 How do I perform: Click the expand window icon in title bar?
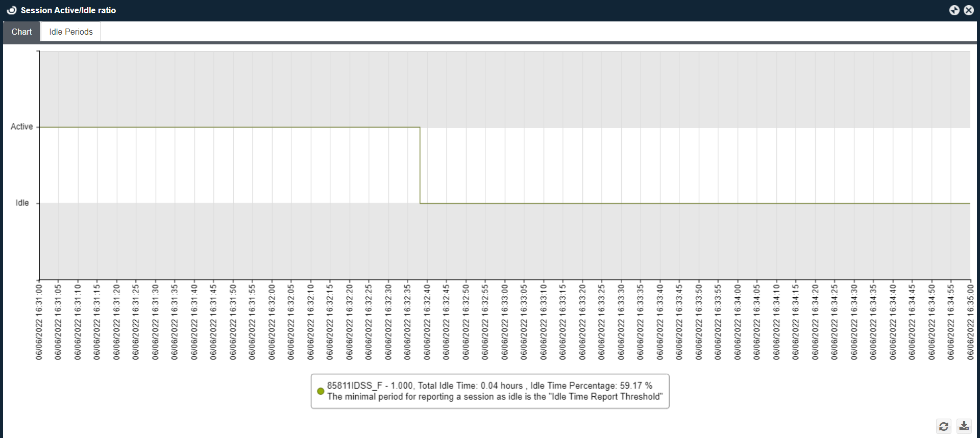point(954,10)
